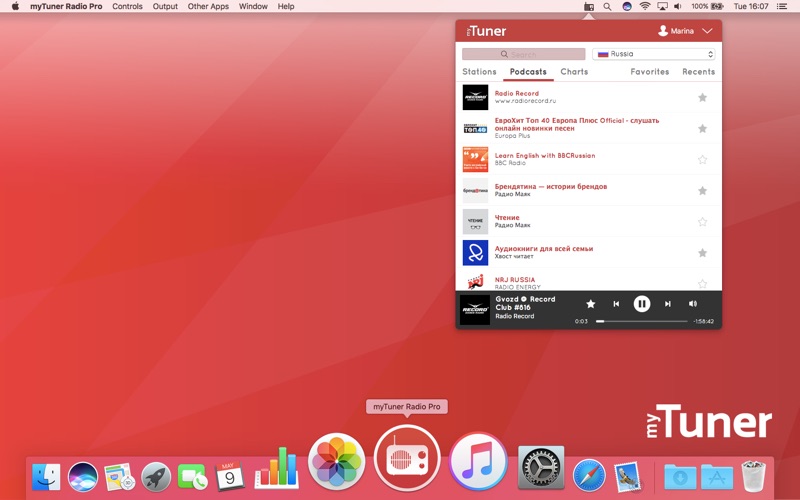Favorite Learn English with BBCRussian star
800x500 pixels.
coord(702,159)
